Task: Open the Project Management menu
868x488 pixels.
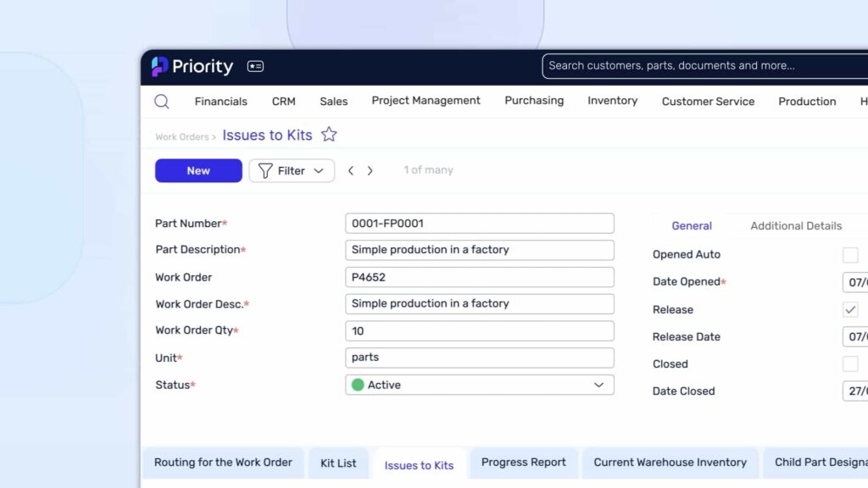Action: 426,101
